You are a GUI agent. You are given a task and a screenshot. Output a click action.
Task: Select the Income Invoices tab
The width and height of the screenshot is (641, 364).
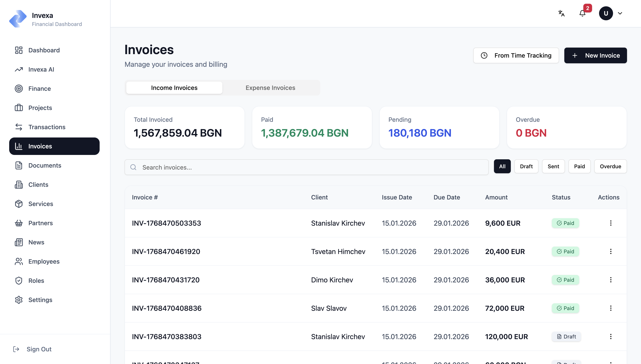[174, 88]
